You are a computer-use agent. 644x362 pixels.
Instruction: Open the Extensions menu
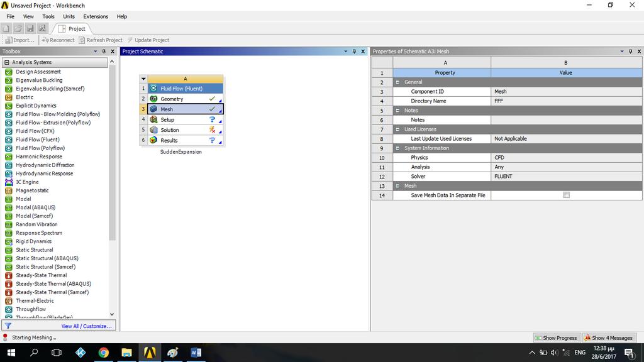pyautogui.click(x=96, y=16)
